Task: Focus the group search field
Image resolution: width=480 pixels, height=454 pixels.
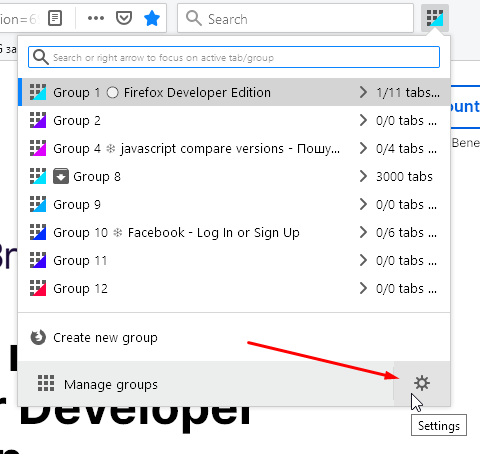Action: 234,57
